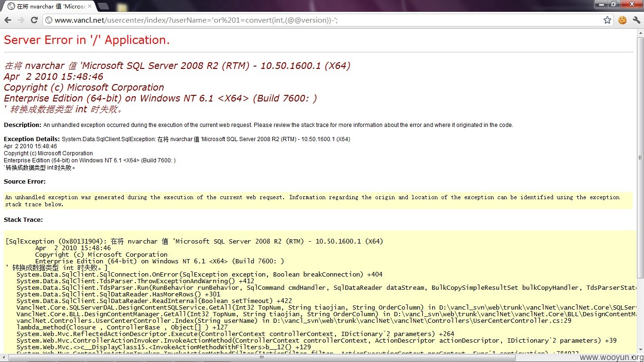Click the 'SqlDataReader.ReadInternal' stack line
Image resolution: width=644 pixels, height=362 pixels.
[x=154, y=301]
